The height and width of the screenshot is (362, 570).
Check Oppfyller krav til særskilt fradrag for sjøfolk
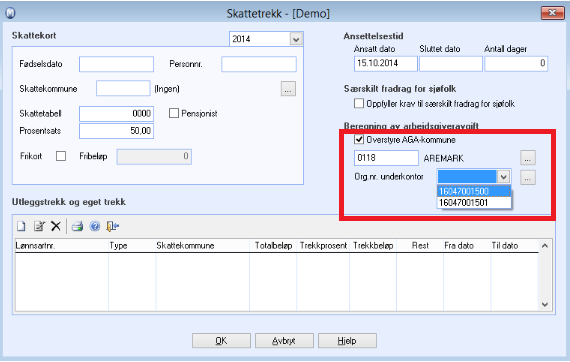pos(359,104)
